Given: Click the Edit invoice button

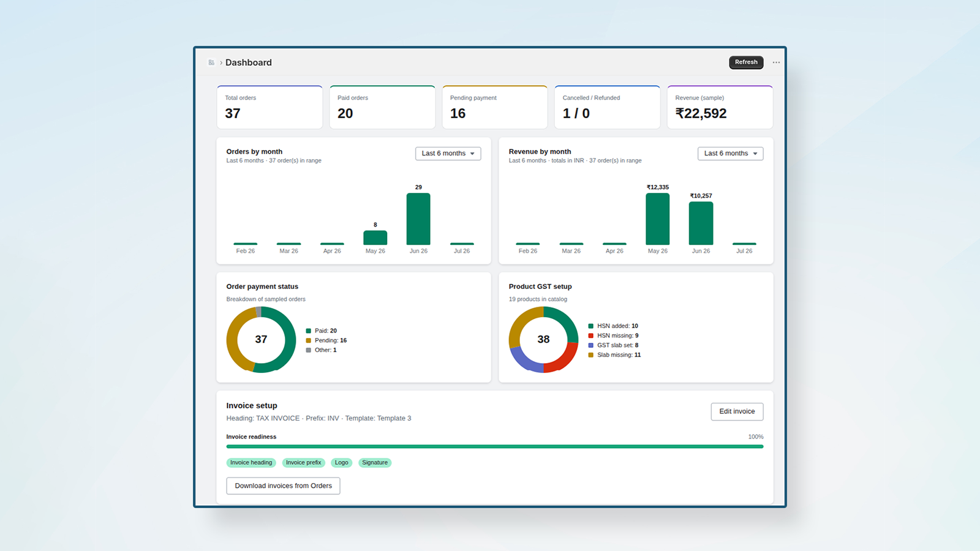Looking at the screenshot, I should coord(737,411).
